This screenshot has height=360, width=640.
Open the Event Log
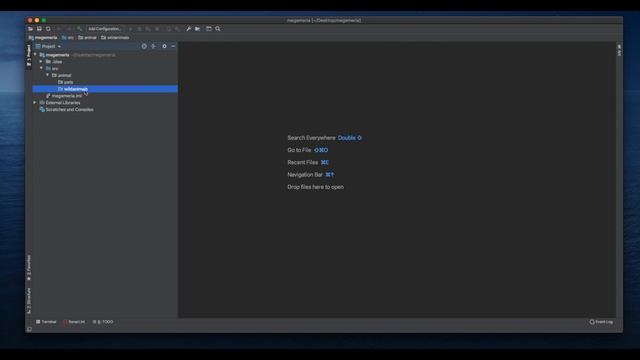pos(601,322)
